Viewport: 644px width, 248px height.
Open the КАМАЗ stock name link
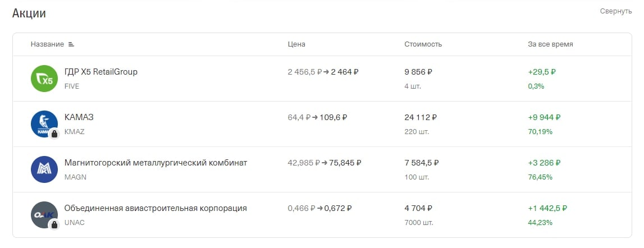[79, 117]
